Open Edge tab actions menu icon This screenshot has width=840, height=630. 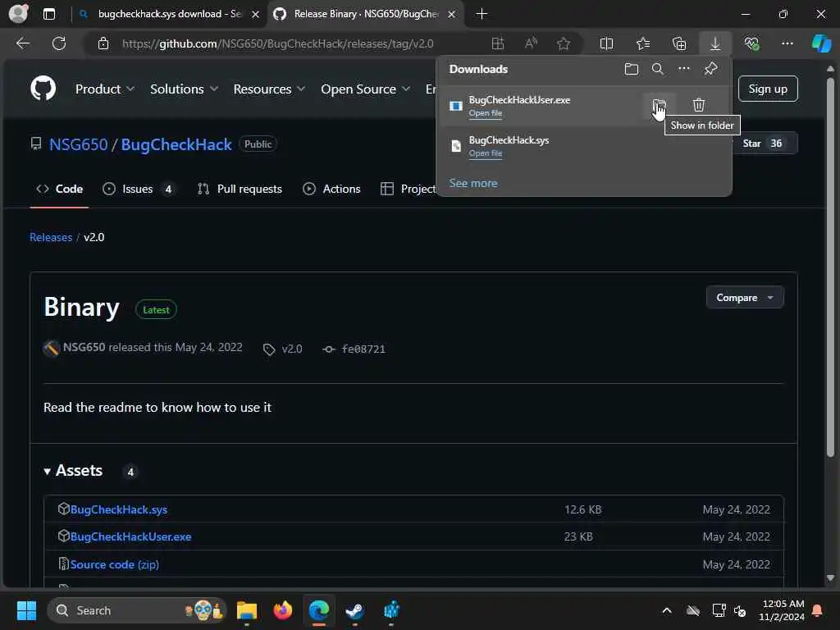48,14
